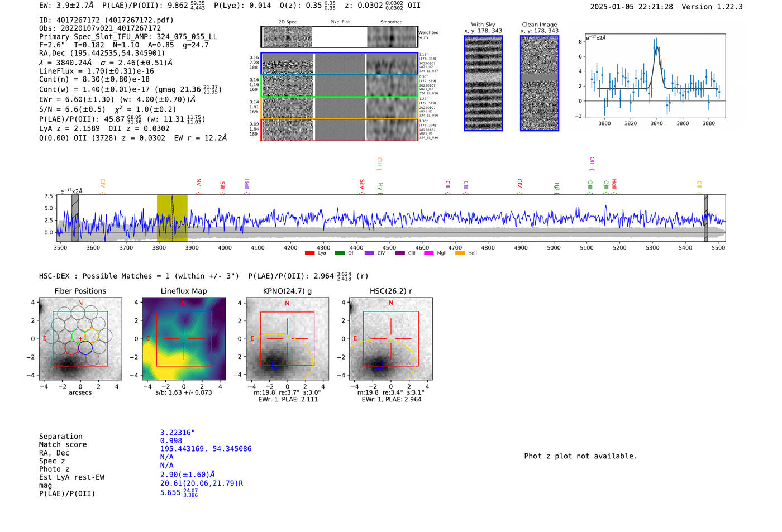
Task: Select the purple HeII marker near 4065
Action: pyautogui.click(x=246, y=186)
